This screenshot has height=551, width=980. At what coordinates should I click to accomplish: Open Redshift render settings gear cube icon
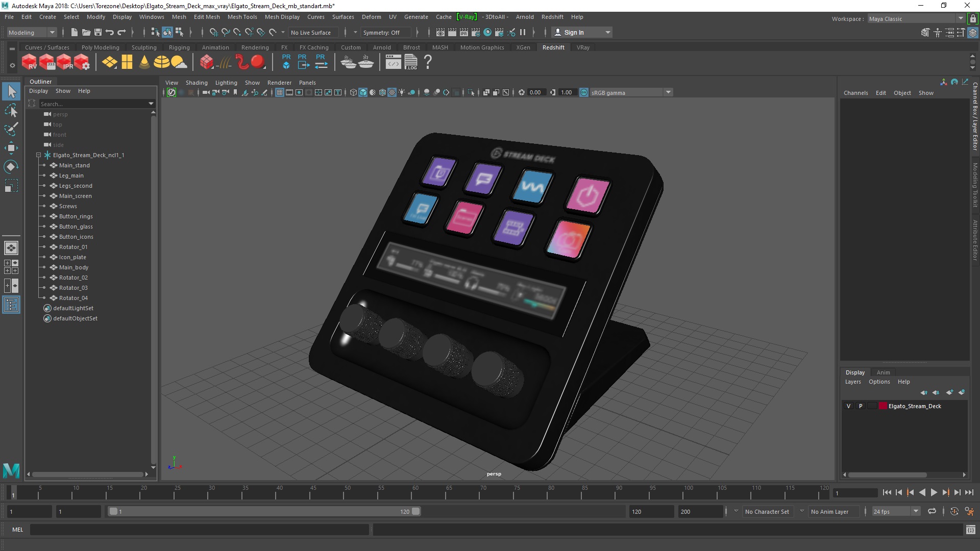tap(82, 62)
